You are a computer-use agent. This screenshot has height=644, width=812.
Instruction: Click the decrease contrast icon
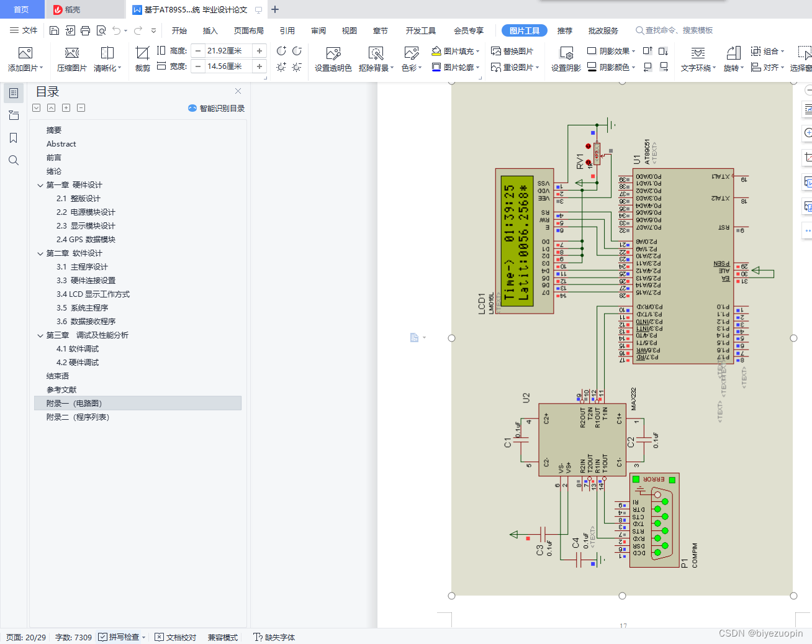[297, 51]
